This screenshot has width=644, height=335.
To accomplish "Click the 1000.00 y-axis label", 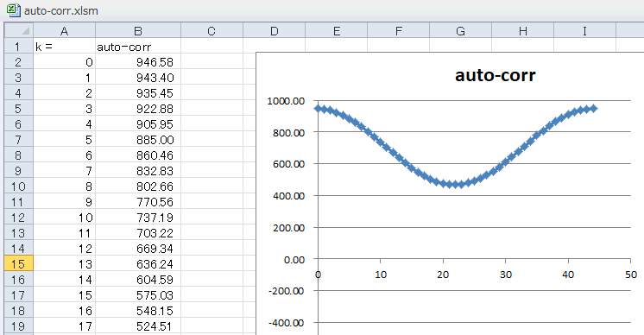I will [286, 100].
